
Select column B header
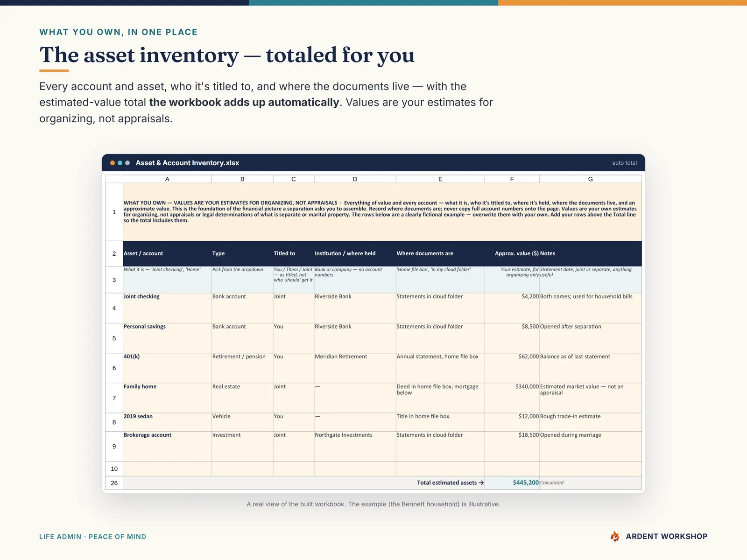[x=242, y=179]
